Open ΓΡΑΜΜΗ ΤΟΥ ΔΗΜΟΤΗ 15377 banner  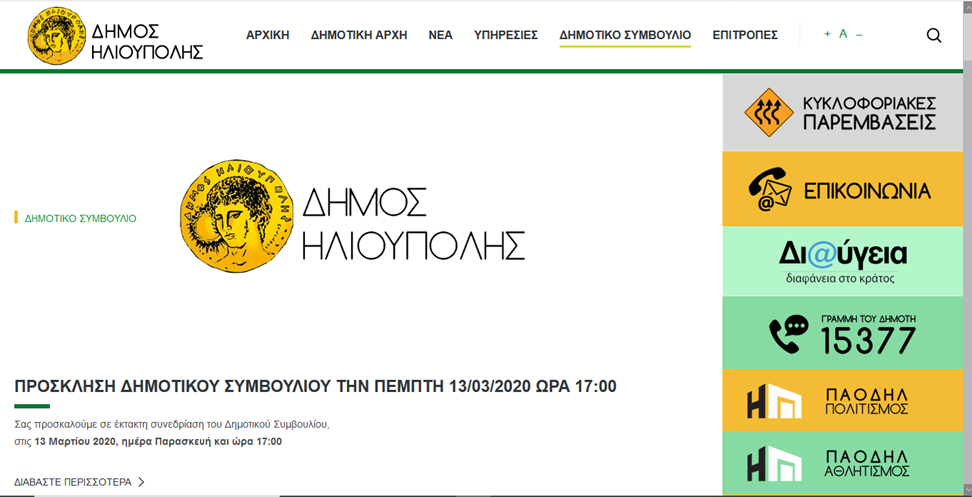tap(842, 333)
